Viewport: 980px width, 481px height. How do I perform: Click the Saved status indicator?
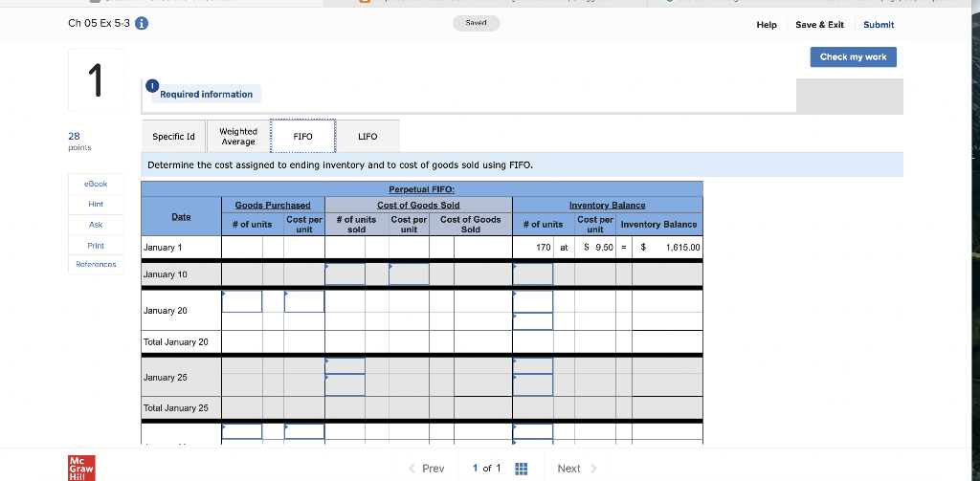pyautogui.click(x=477, y=23)
